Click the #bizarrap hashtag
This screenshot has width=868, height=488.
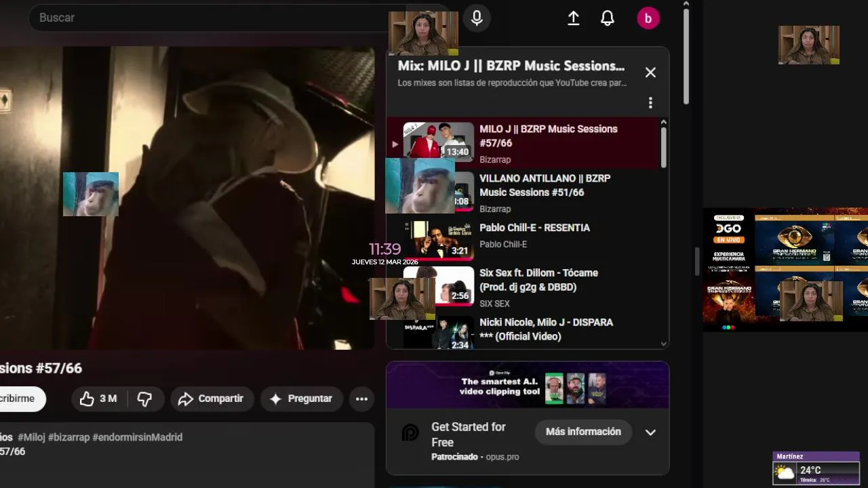pyautogui.click(x=68, y=437)
